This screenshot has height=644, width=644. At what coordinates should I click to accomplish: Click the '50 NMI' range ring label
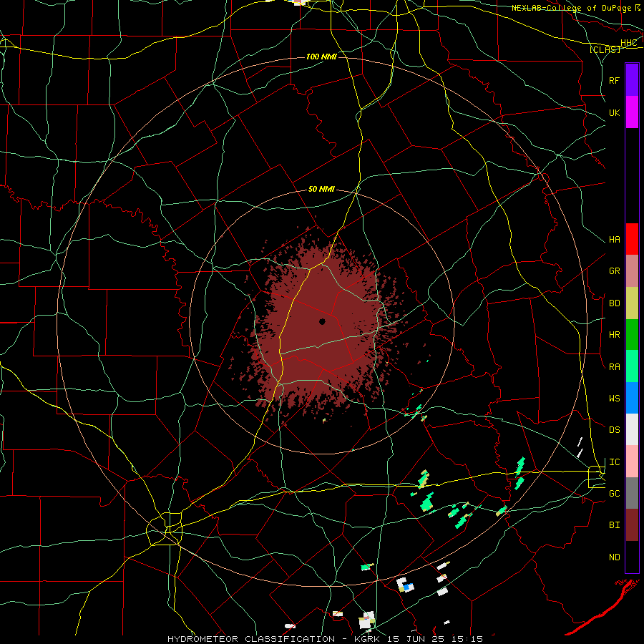click(321, 189)
